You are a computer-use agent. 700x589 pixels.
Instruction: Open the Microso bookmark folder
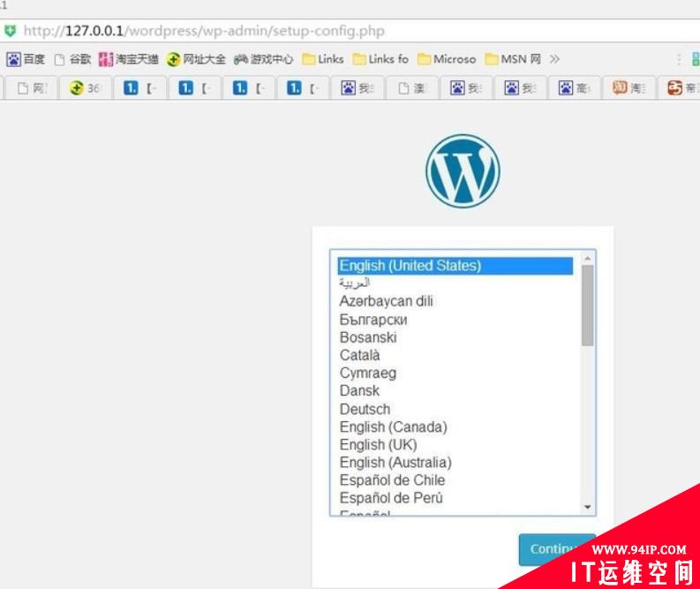click(447, 59)
